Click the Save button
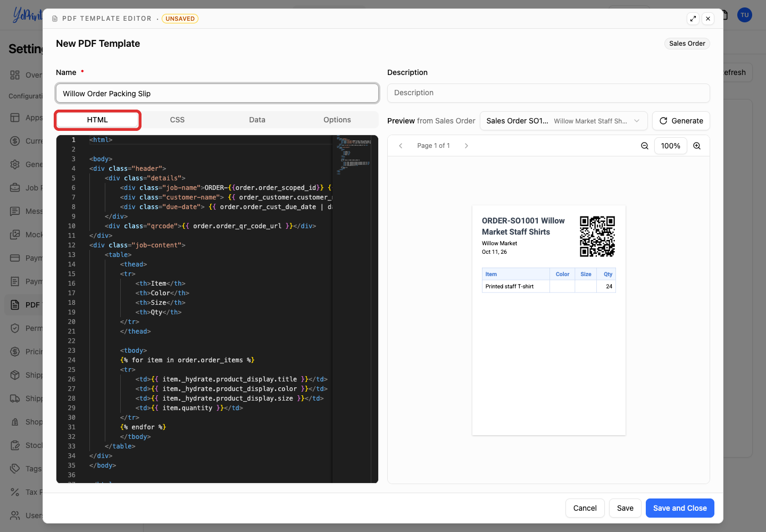 click(x=625, y=508)
